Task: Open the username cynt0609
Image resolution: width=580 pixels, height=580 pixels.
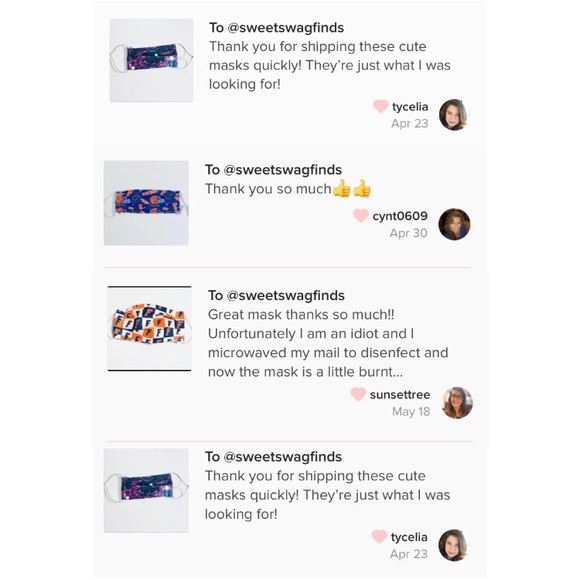Action: coord(400,216)
